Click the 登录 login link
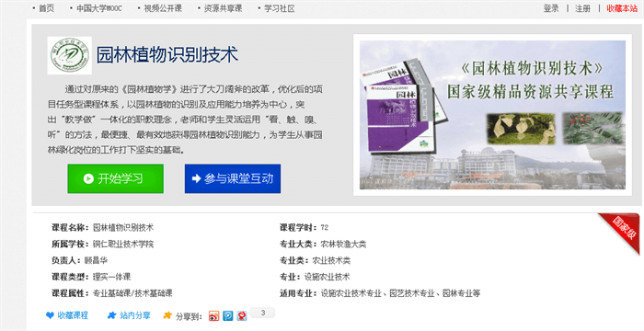This screenshot has height=331, width=644. [551, 8]
